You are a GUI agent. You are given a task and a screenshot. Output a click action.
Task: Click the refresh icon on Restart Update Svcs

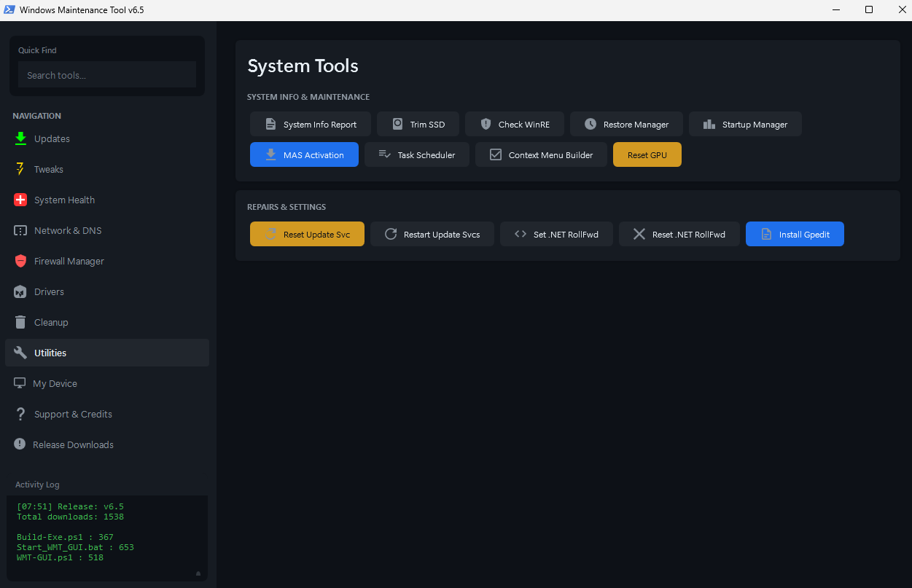pos(391,234)
